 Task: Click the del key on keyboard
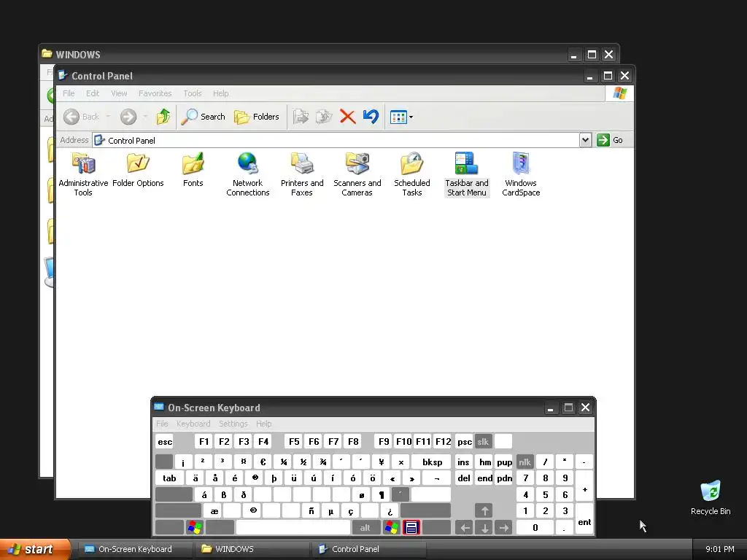[463, 478]
